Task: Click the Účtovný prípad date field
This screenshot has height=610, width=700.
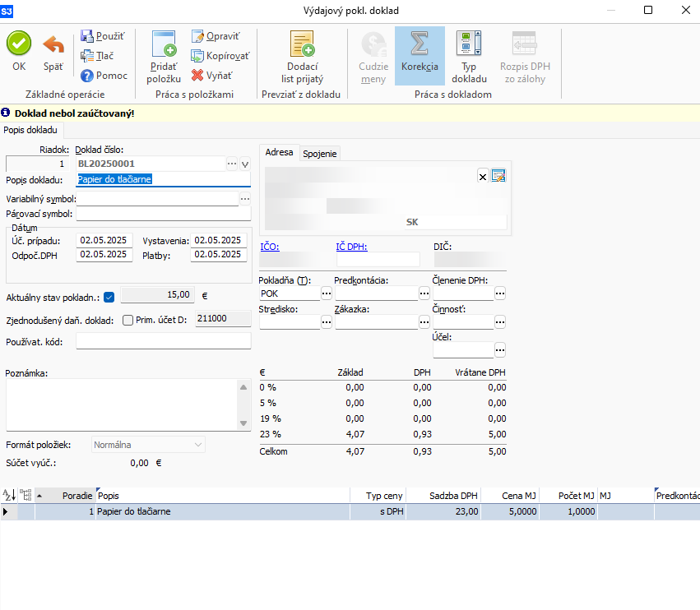Action: (x=104, y=241)
